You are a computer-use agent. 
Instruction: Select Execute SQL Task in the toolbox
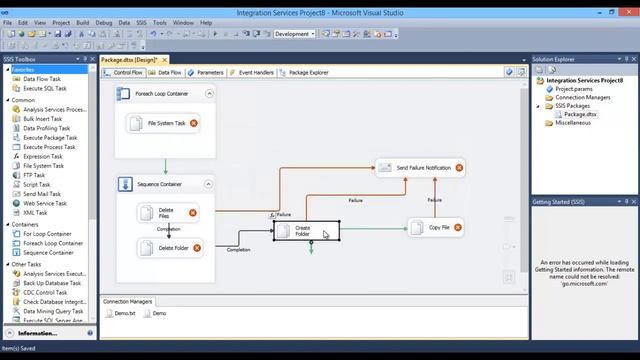44,88
